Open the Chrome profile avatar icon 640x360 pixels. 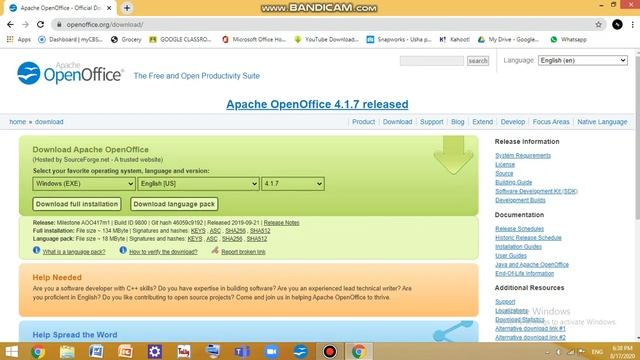click(617, 24)
